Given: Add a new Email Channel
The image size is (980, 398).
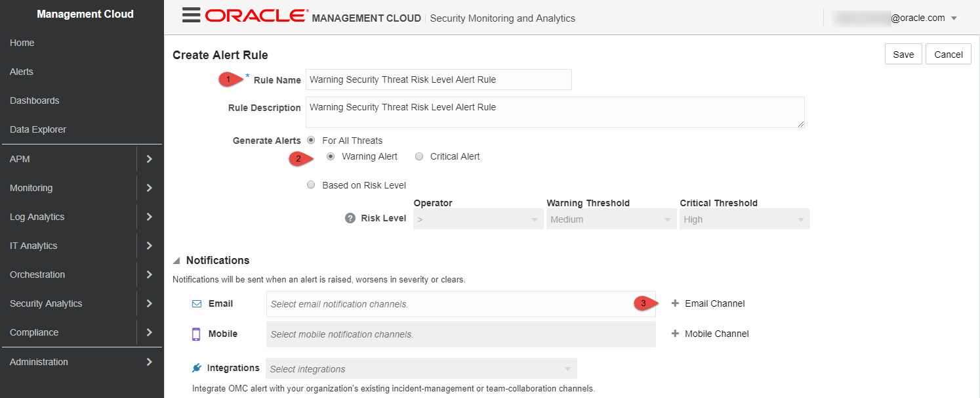Looking at the screenshot, I should [x=715, y=303].
